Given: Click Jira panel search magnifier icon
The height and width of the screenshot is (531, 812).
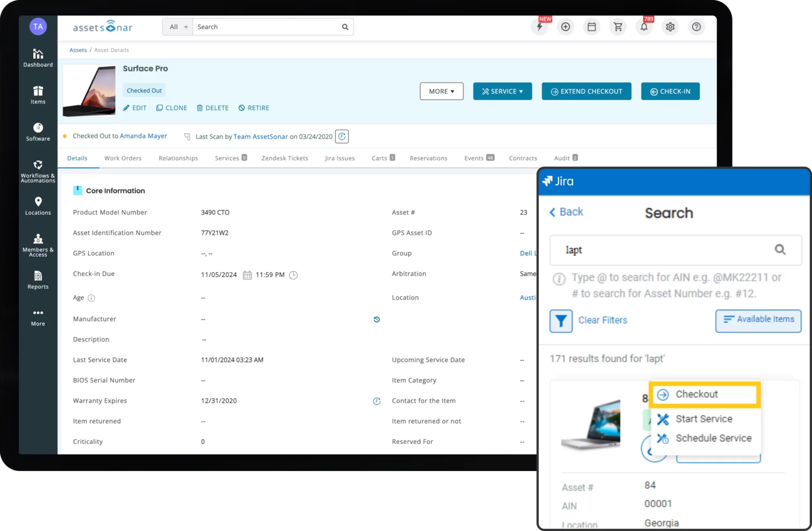Looking at the screenshot, I should 780,249.
